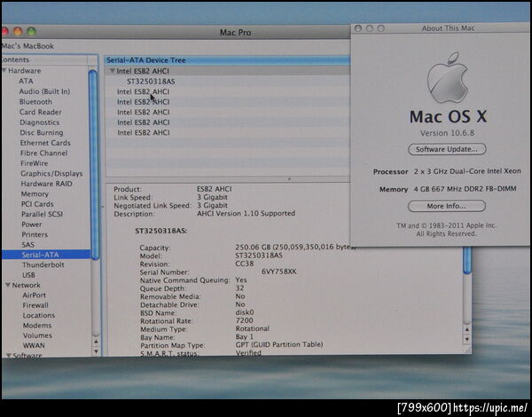Click the details pane blue scroll thumb
The height and width of the screenshot is (417, 532).
click(x=467, y=260)
